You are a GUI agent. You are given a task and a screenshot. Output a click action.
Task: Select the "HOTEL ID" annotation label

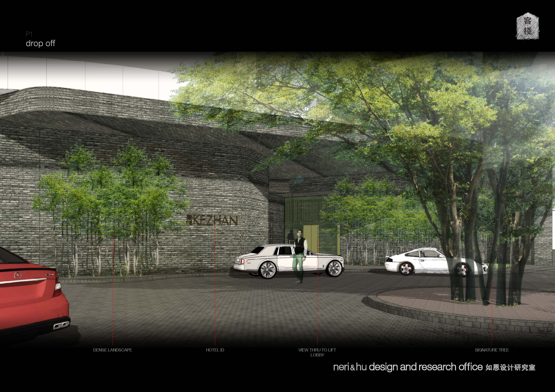pos(215,350)
